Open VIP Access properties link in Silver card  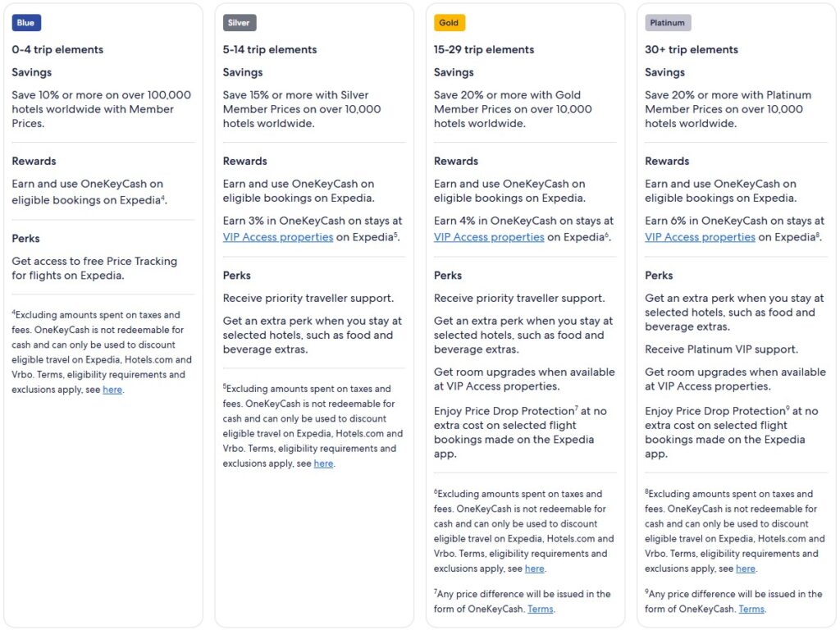click(x=278, y=237)
